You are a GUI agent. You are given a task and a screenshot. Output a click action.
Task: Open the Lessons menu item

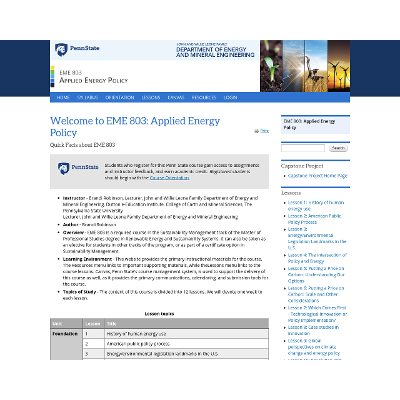click(151, 97)
